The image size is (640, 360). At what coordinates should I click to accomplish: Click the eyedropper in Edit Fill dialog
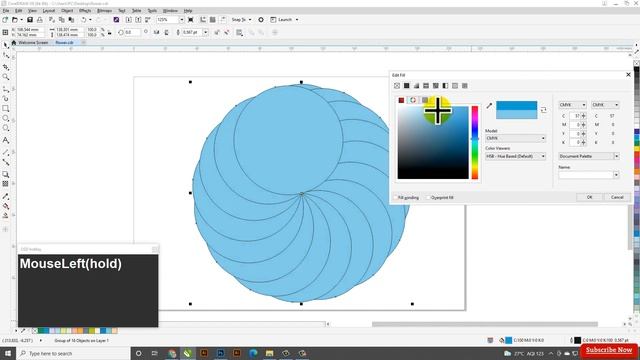pos(489,106)
